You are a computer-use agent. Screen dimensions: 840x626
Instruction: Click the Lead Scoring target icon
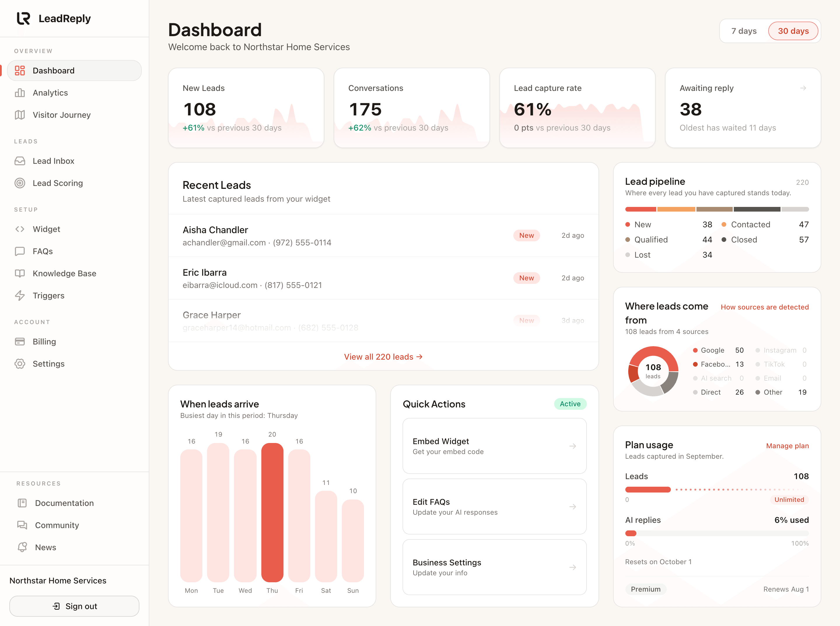point(20,183)
